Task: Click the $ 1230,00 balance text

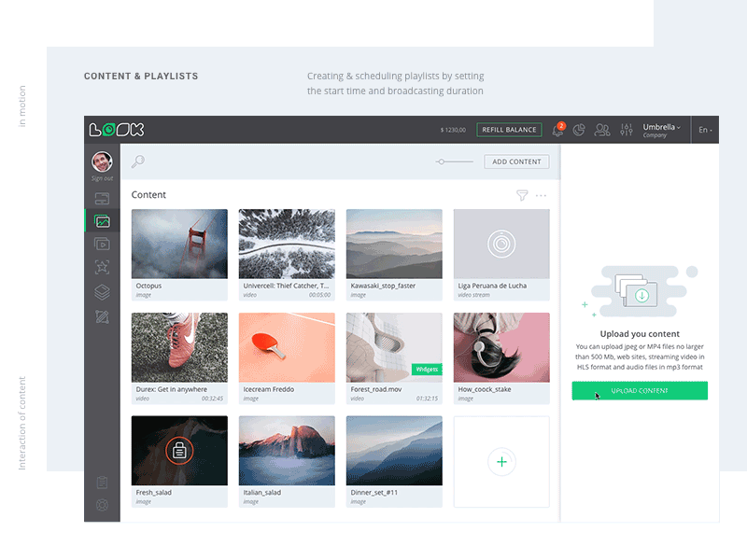Action: [453, 130]
